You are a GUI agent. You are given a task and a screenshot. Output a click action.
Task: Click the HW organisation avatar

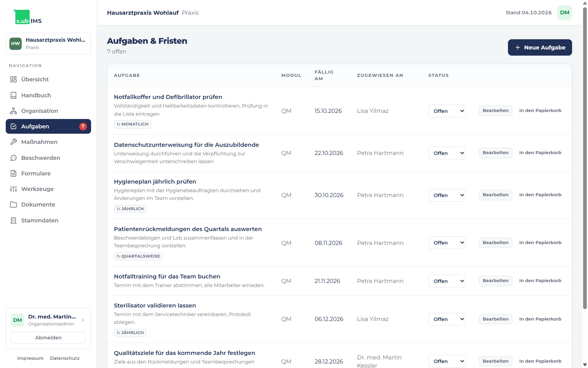click(16, 44)
